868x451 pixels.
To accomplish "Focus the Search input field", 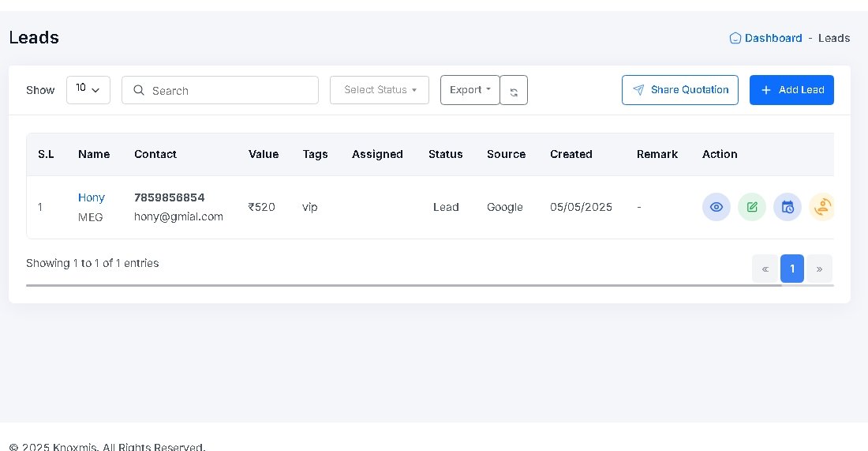I will [220, 90].
